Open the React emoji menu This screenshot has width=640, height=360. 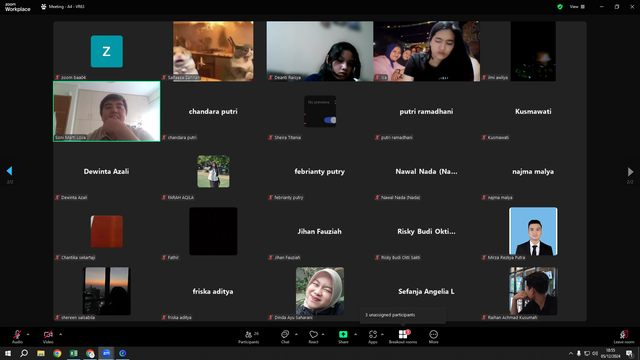tap(313, 337)
